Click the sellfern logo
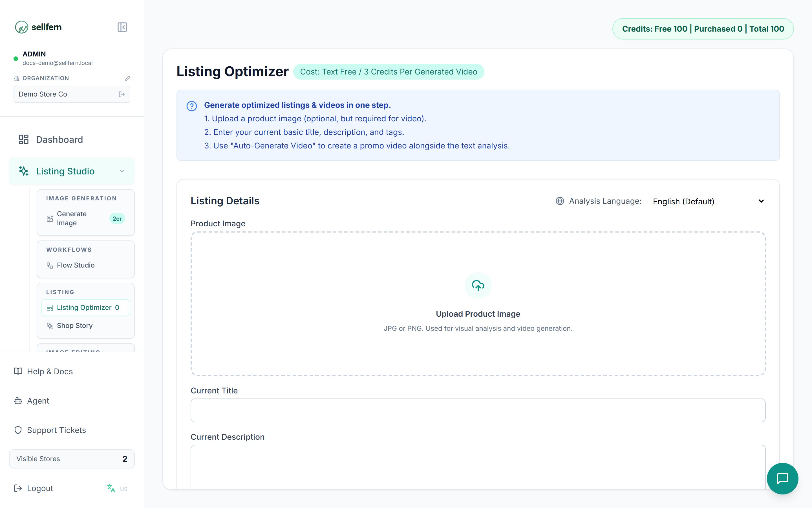The height and width of the screenshot is (508, 812). pos(38,27)
